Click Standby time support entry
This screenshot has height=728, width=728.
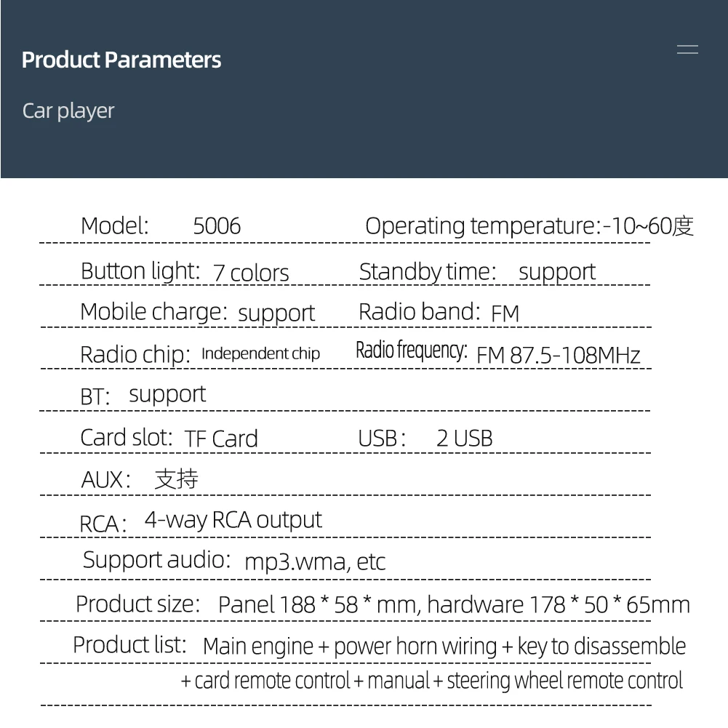[x=477, y=271]
